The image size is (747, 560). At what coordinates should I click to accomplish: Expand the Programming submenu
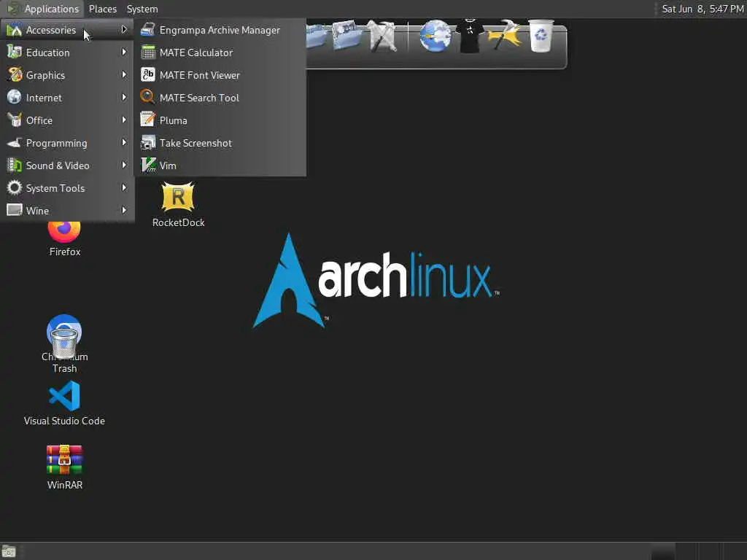pyautogui.click(x=67, y=143)
